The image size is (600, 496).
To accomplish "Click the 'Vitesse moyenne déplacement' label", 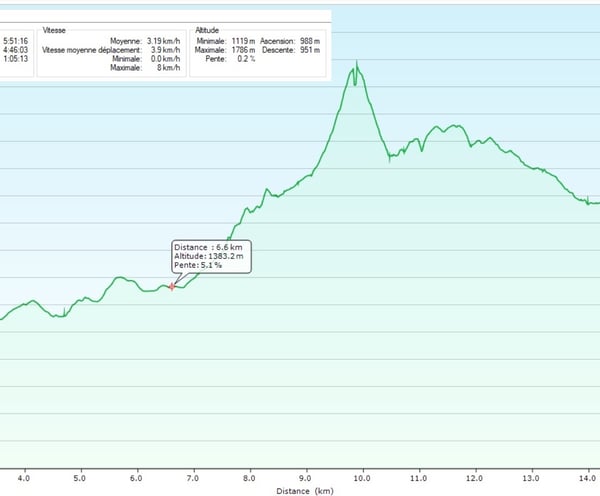I will (x=92, y=50).
